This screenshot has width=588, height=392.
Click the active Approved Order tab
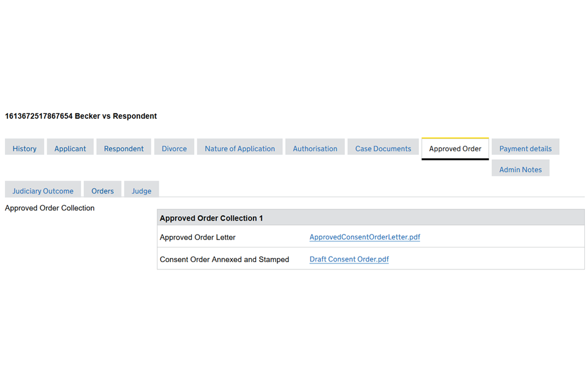click(455, 148)
